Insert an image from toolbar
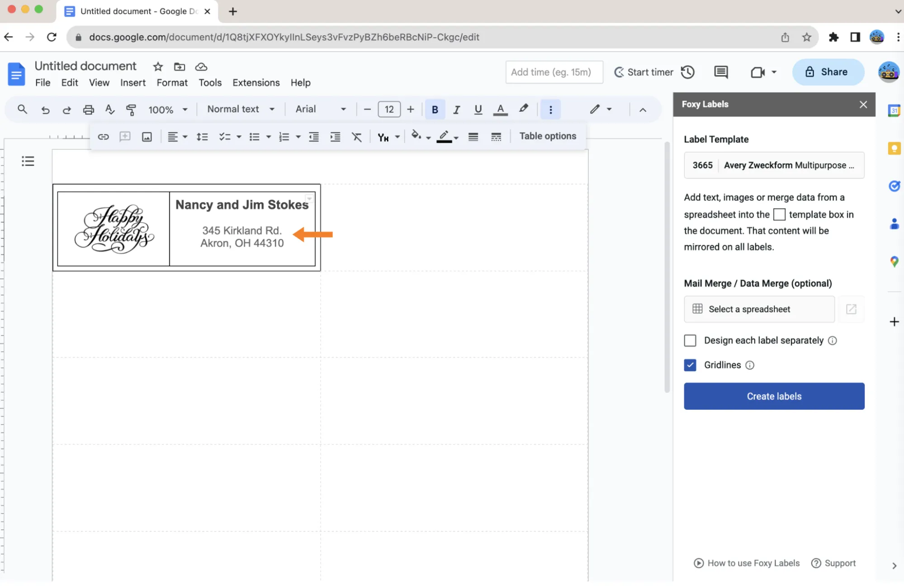The height and width of the screenshot is (588, 904). coord(147,137)
